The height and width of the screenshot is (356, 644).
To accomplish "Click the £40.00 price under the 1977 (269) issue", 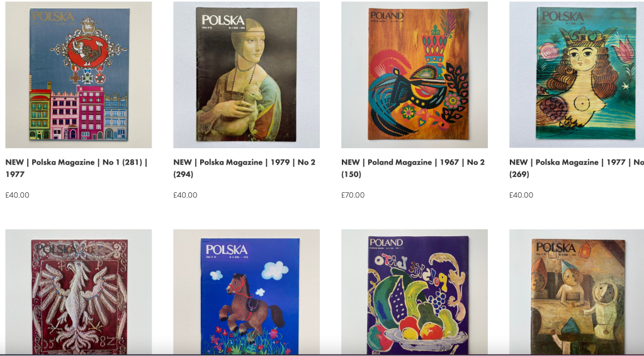I will tap(521, 195).
